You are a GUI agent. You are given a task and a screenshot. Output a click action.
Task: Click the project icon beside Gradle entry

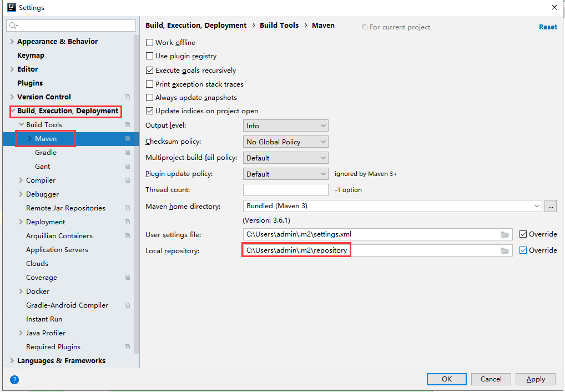coord(128,152)
